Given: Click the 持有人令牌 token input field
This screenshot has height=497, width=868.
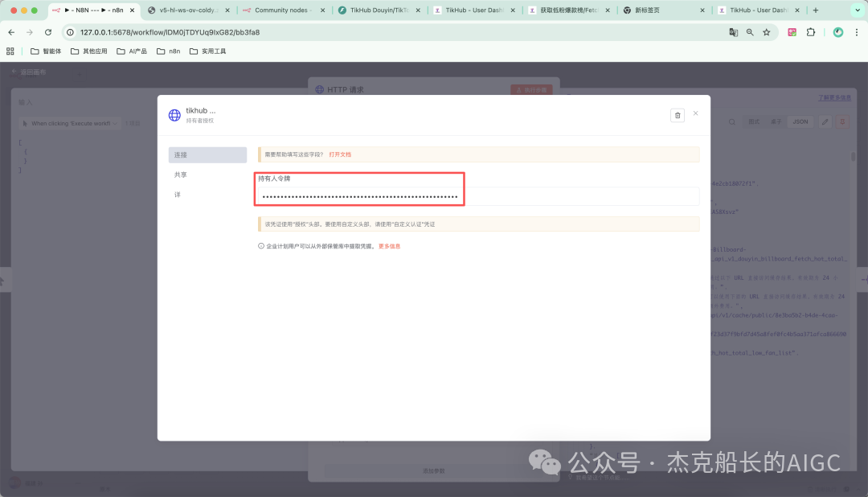Looking at the screenshot, I should 478,196.
